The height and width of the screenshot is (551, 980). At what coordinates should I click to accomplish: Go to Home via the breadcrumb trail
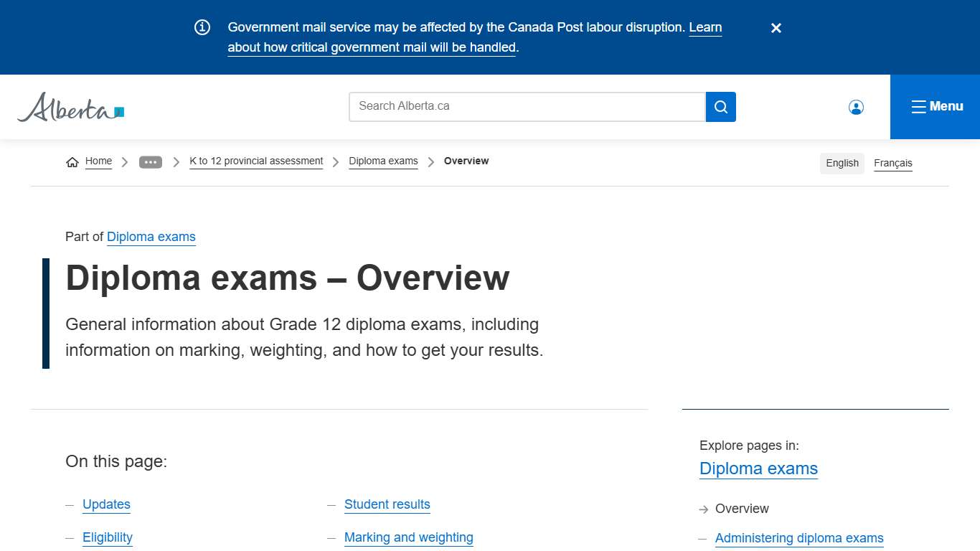[98, 161]
